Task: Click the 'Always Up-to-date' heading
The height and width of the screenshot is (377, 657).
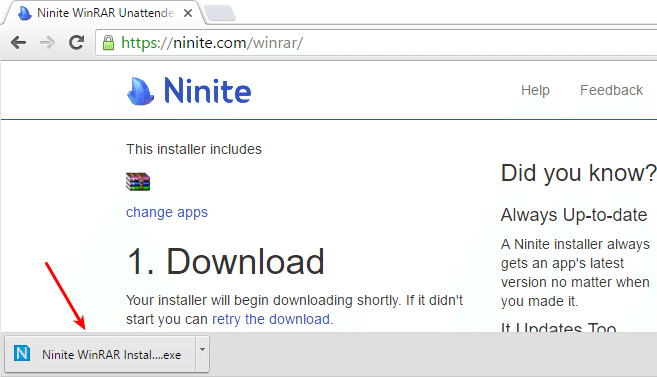Action: pos(574,215)
